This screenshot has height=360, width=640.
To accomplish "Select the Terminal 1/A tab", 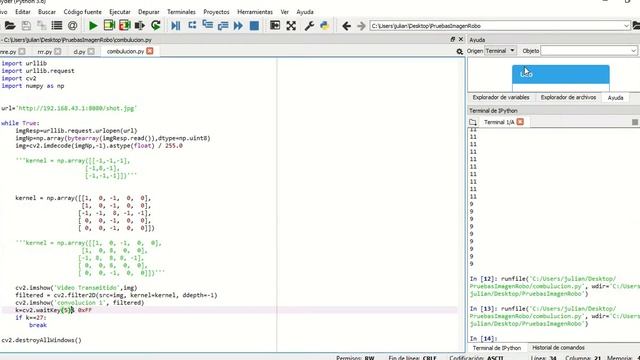I will (499, 122).
